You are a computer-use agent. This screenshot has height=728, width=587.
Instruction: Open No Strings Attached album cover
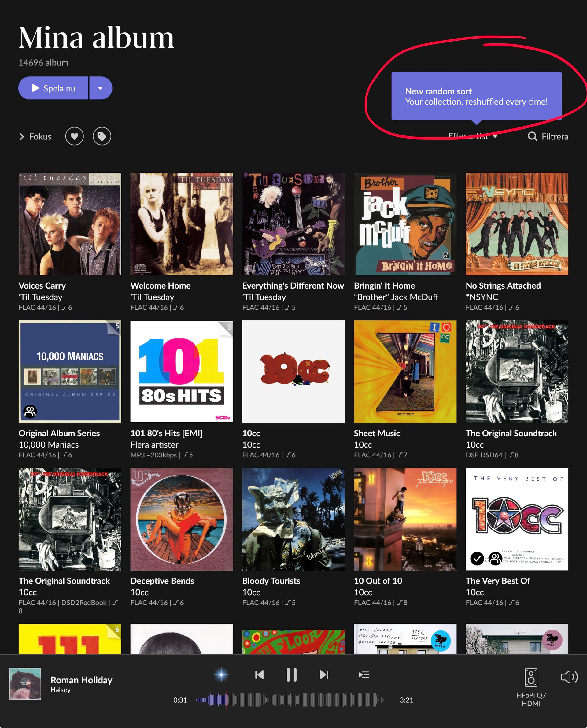pos(517,224)
